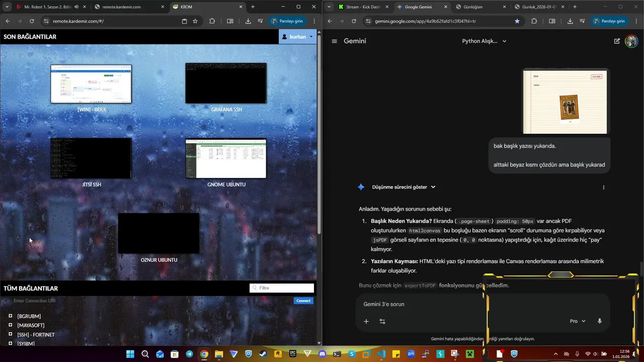Screen dimensions: 644x362
Task: Open tab search dropdown in left browser
Action: pos(7,7)
